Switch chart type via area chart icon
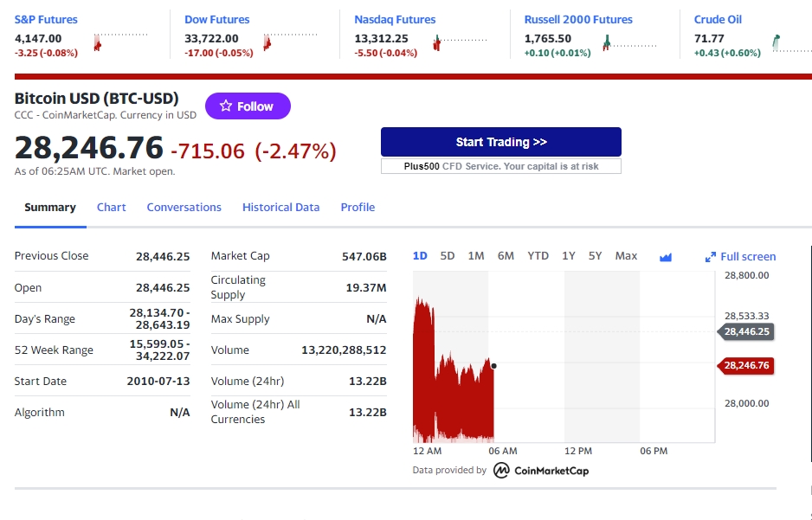Screen dimensions: 812x520 click(666, 257)
